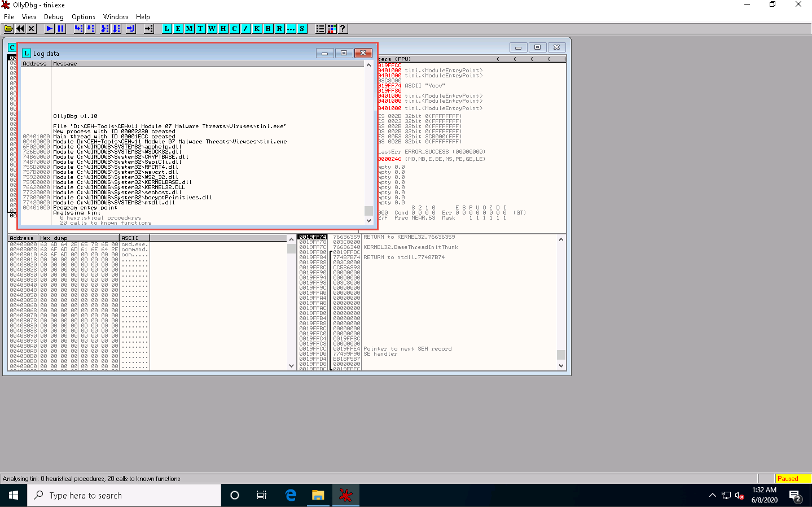Image resolution: width=812 pixels, height=507 pixels.
Task: Show Patches with slash button
Action: (245, 28)
